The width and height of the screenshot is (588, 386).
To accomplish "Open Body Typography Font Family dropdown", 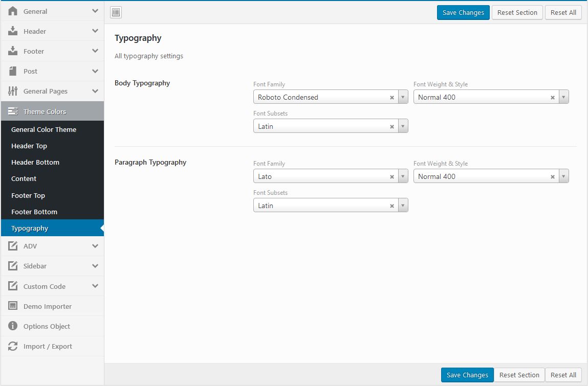I will 403,97.
